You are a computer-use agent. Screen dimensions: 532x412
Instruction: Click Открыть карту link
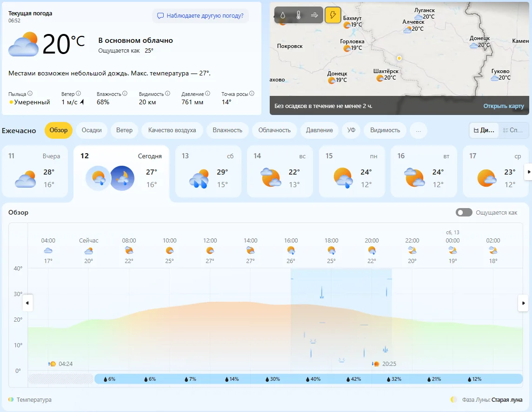coord(504,106)
